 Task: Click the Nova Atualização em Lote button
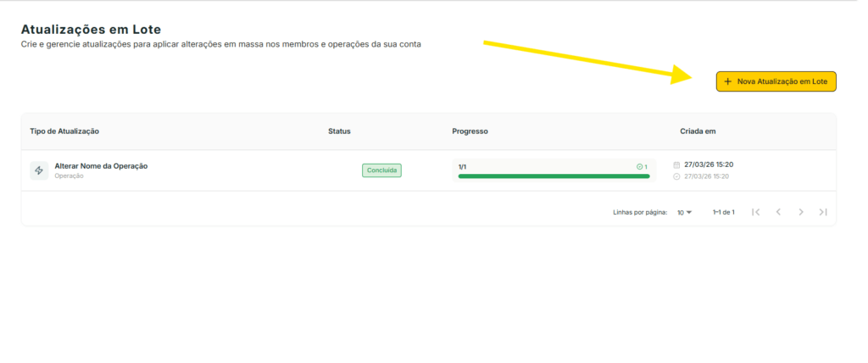pos(776,81)
